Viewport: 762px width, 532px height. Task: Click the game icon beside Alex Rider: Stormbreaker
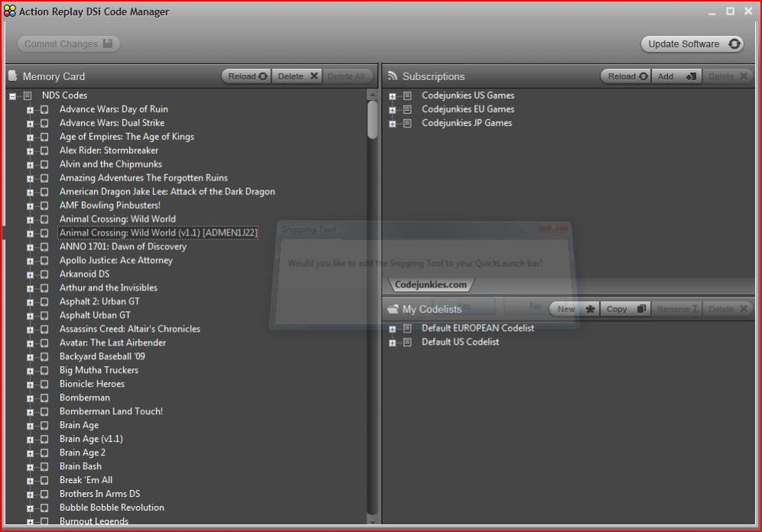tap(44, 151)
